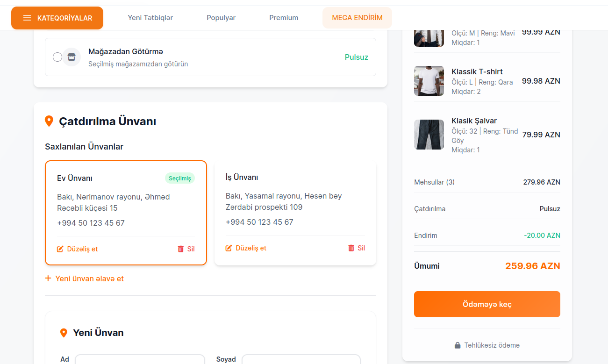Click trash icon on İş Ünvanı card

351,248
